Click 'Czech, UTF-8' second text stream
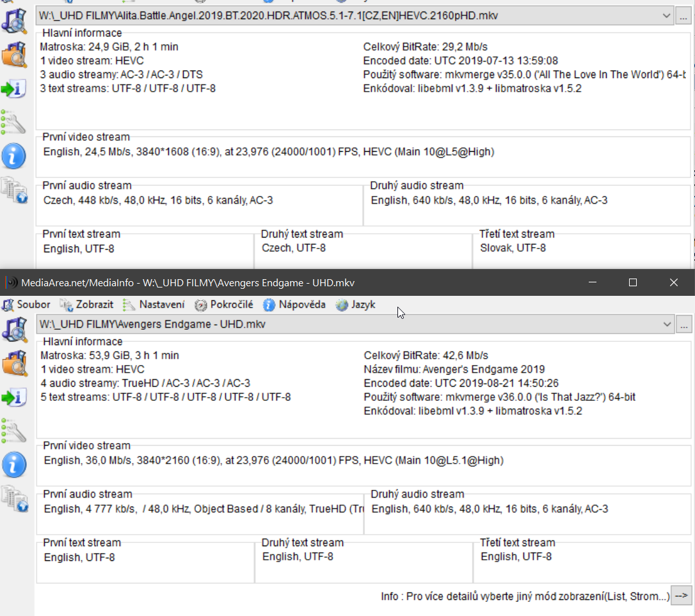Image resolution: width=695 pixels, height=616 pixels. pyautogui.click(x=294, y=247)
